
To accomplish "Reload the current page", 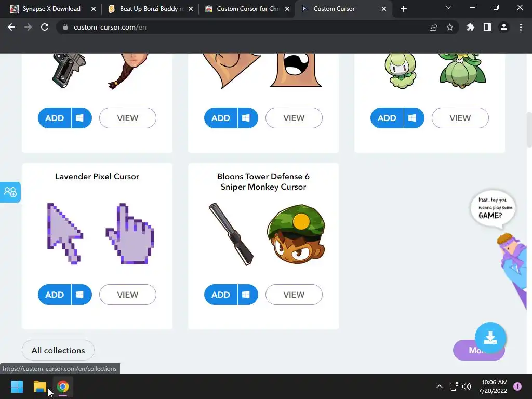I will 45,27.
